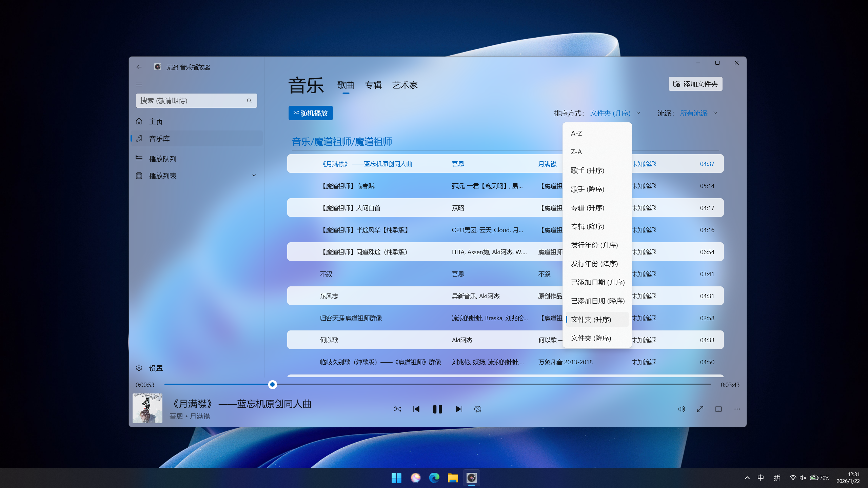Screen dimensions: 868x488
Task: Click the back arrow in title bar
Action: click(x=139, y=67)
